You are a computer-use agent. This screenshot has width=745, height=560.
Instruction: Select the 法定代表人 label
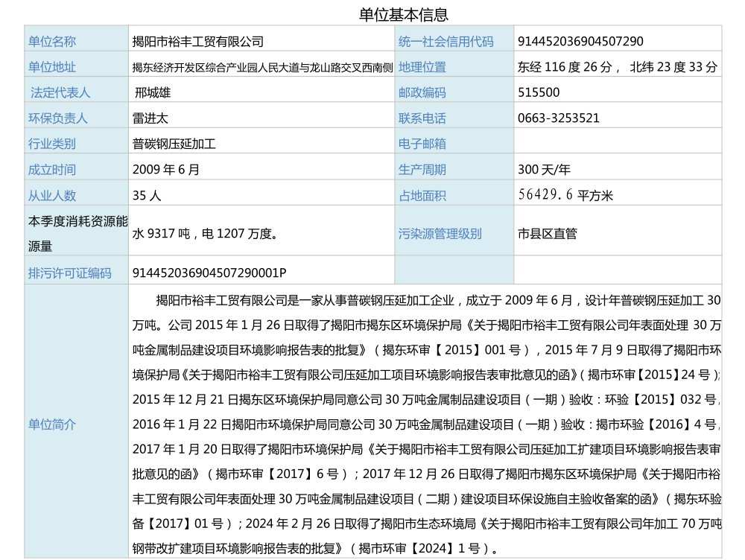coord(60,92)
